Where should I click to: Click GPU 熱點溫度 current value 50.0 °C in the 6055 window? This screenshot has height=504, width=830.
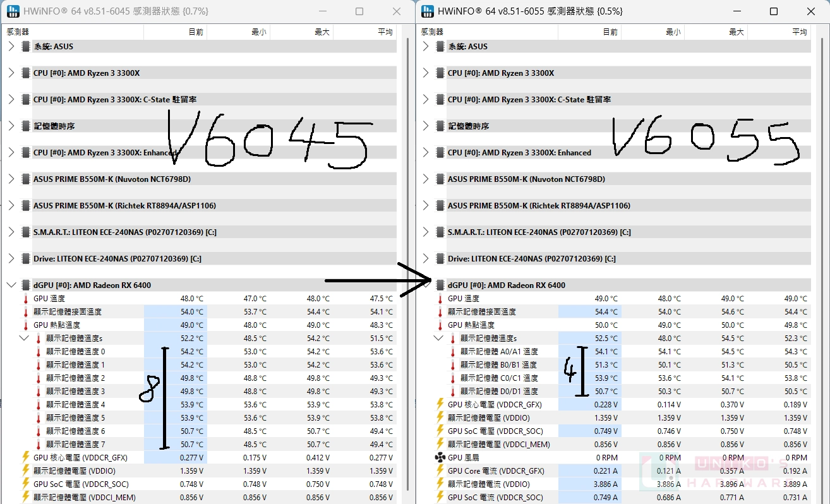coord(606,325)
